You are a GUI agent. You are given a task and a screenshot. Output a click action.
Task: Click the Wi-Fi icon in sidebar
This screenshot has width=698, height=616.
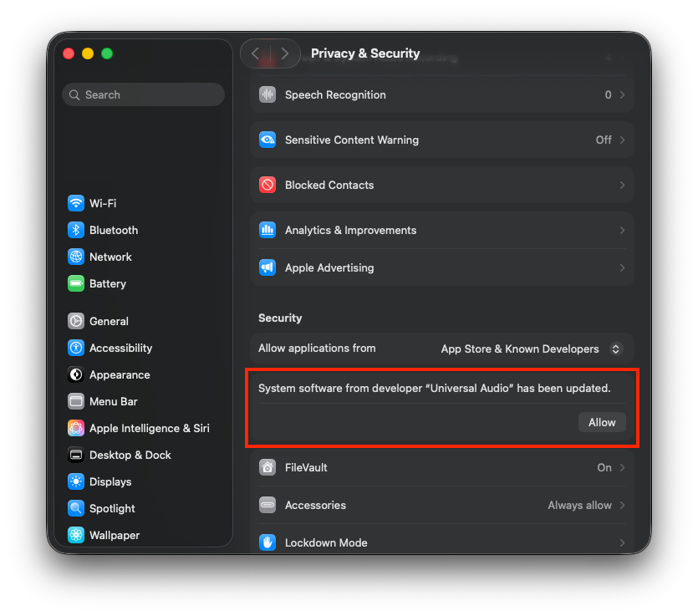coord(76,203)
